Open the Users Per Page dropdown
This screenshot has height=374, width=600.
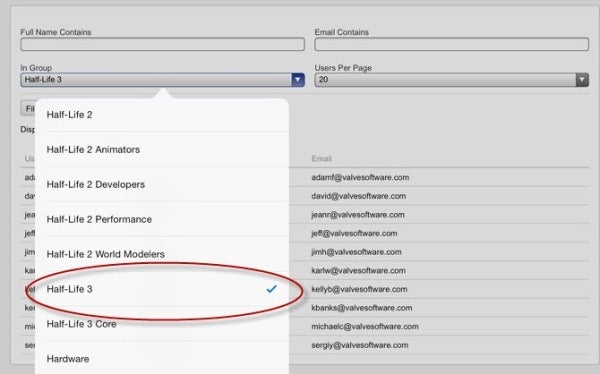[x=452, y=80]
